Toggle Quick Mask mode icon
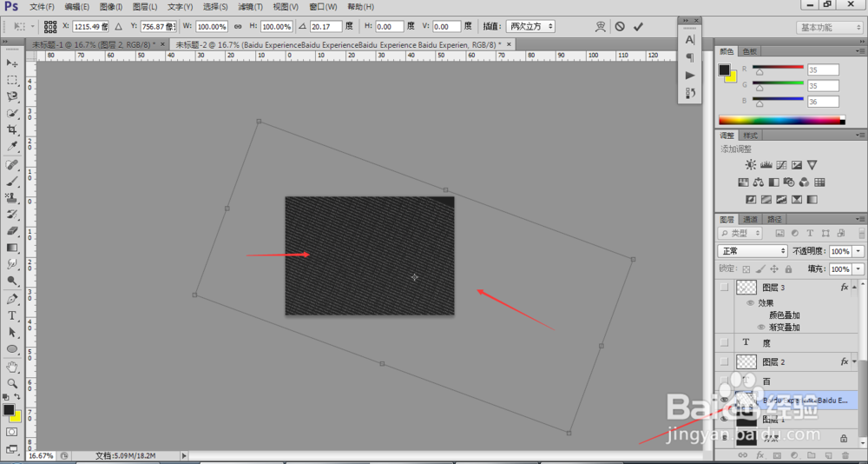 tap(11, 432)
